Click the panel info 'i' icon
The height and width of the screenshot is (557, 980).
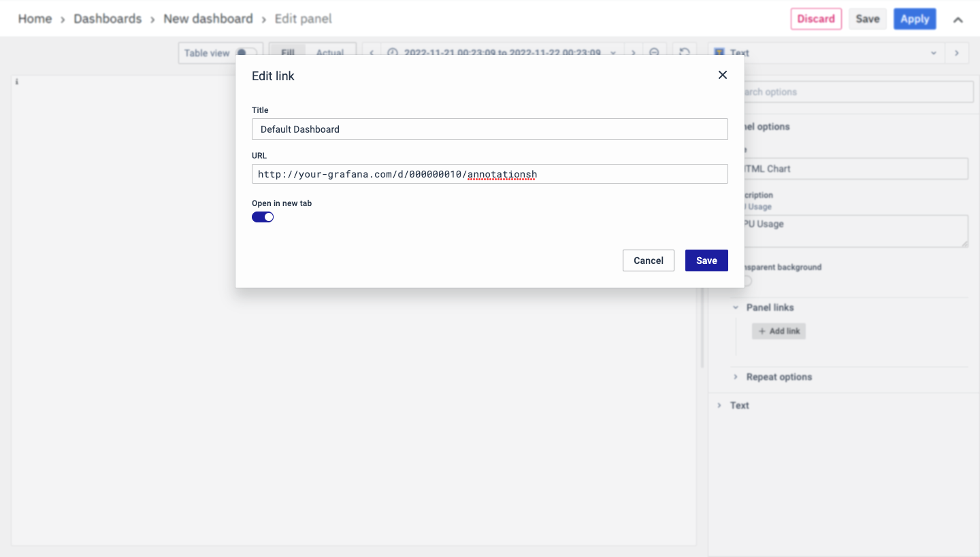click(16, 82)
